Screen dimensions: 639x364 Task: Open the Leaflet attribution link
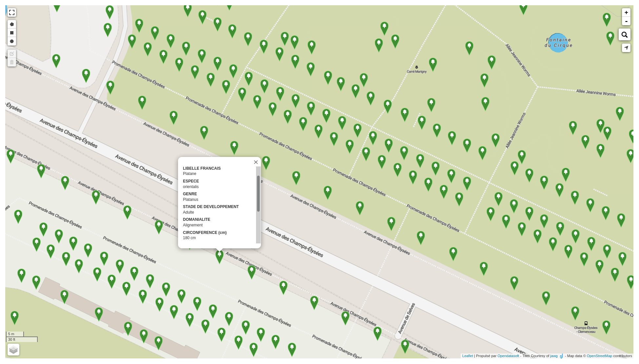click(468, 356)
